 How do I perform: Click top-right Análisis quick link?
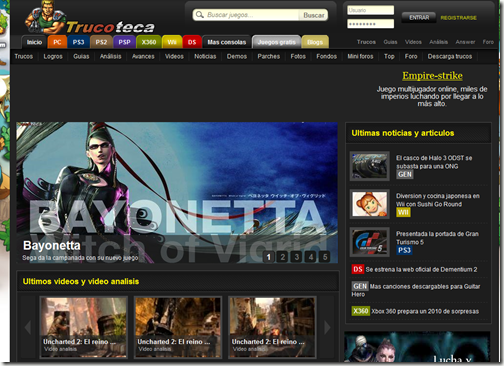(438, 42)
